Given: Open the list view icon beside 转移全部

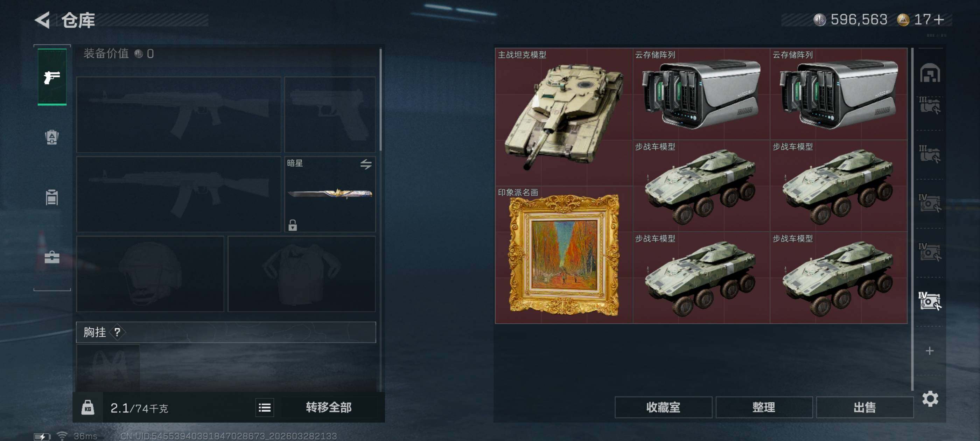Looking at the screenshot, I should 264,407.
